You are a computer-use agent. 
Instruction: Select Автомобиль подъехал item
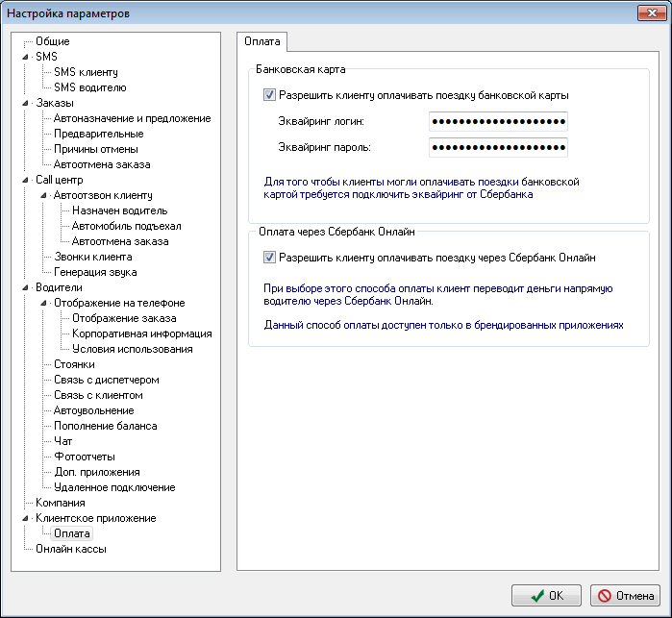(x=127, y=226)
